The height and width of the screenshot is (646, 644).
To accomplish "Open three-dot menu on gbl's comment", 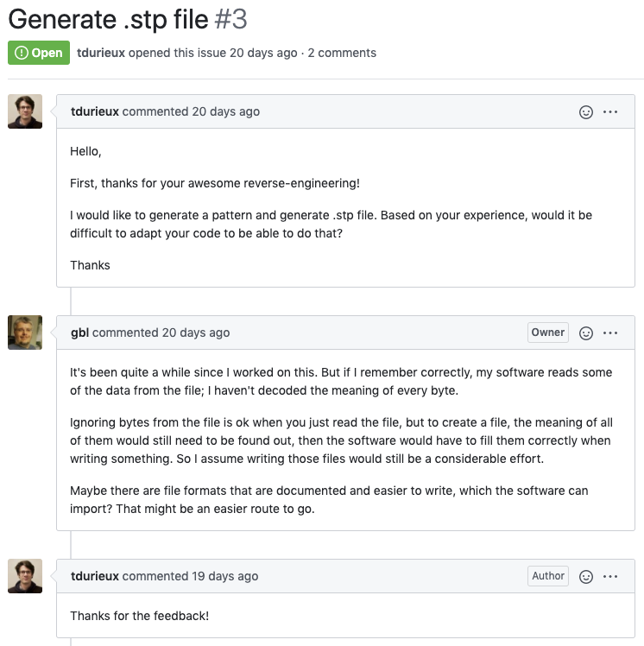I will tap(609, 332).
